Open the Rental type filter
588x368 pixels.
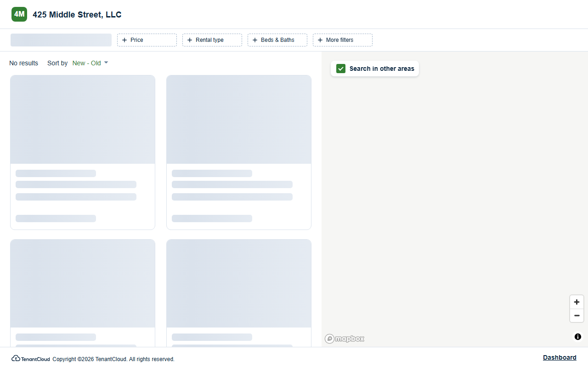212,40
